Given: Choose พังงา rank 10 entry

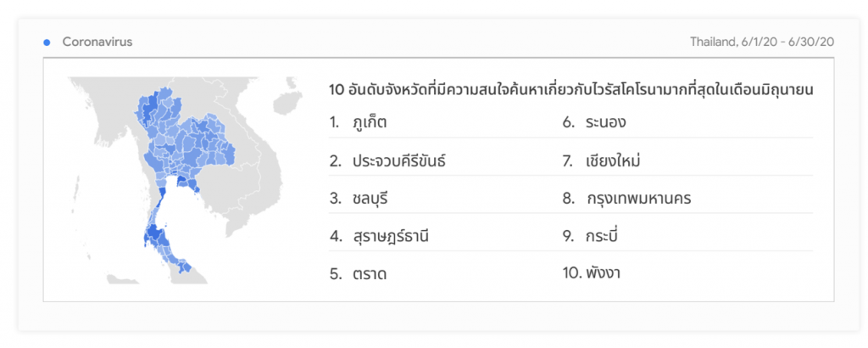Looking at the screenshot, I should [602, 274].
